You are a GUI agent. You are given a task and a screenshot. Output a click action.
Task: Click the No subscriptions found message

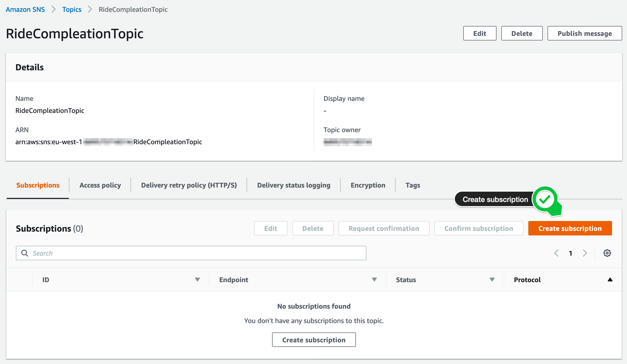tap(314, 306)
